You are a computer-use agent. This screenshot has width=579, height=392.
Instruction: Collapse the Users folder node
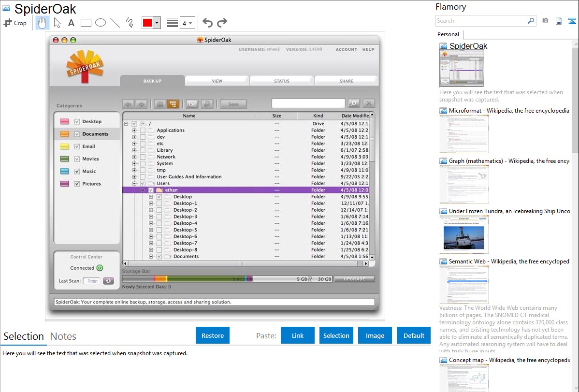pyautogui.click(x=134, y=184)
